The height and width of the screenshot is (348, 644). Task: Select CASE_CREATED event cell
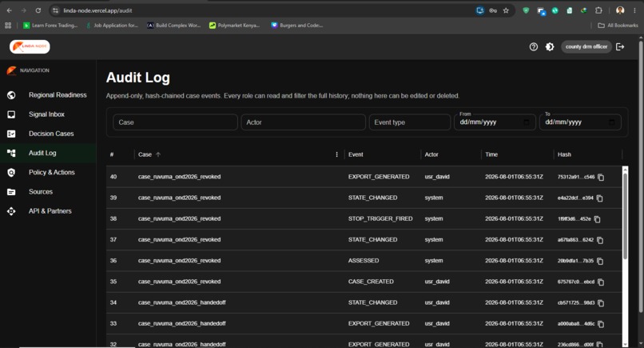pyautogui.click(x=371, y=282)
